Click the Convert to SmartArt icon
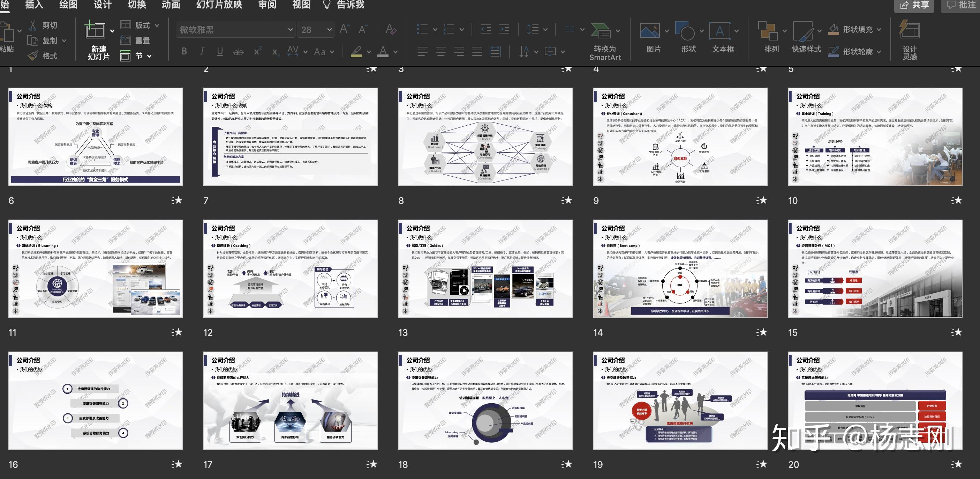980x479 pixels. 601,30
